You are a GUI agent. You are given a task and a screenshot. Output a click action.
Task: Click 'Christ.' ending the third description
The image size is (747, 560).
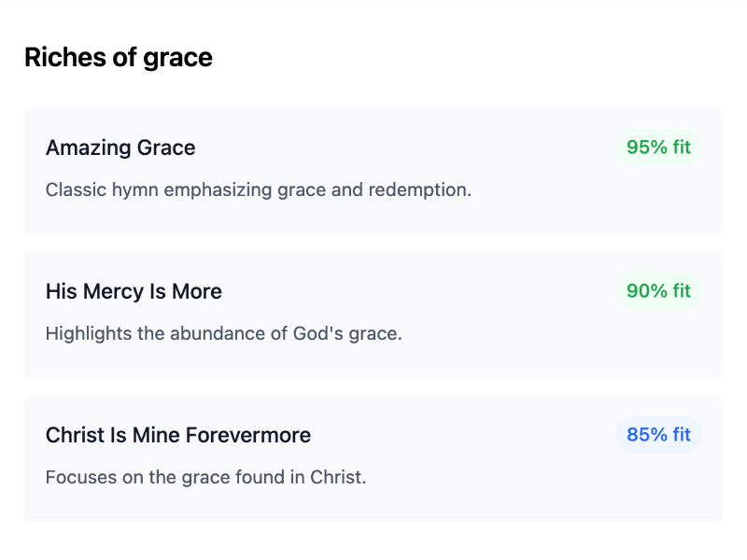[338, 478]
